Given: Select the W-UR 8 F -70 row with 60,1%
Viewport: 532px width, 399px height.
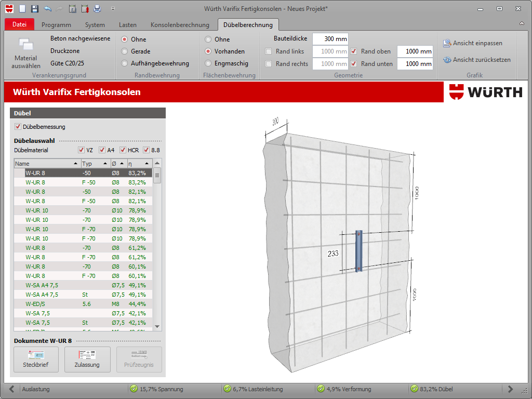Looking at the screenshot, I should [x=83, y=276].
